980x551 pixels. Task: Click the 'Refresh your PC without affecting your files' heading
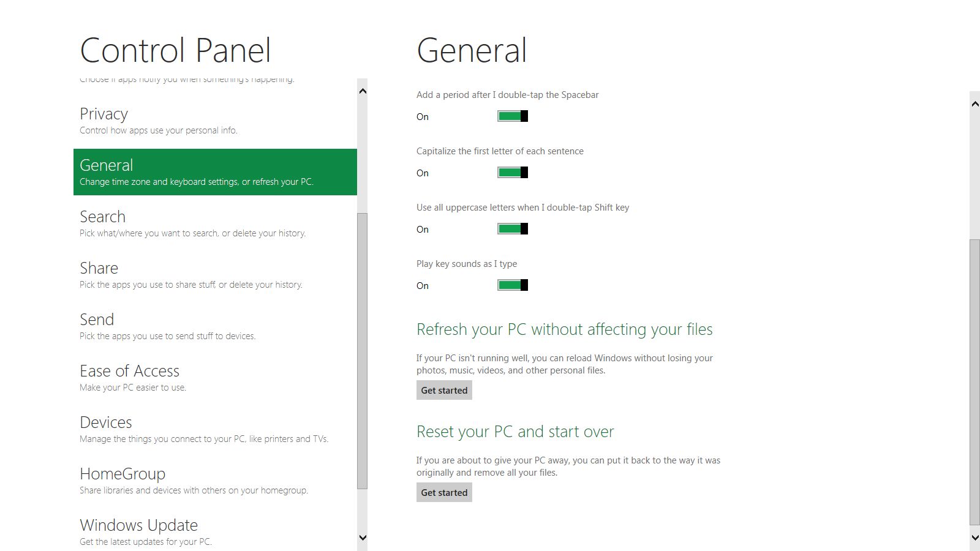(565, 329)
